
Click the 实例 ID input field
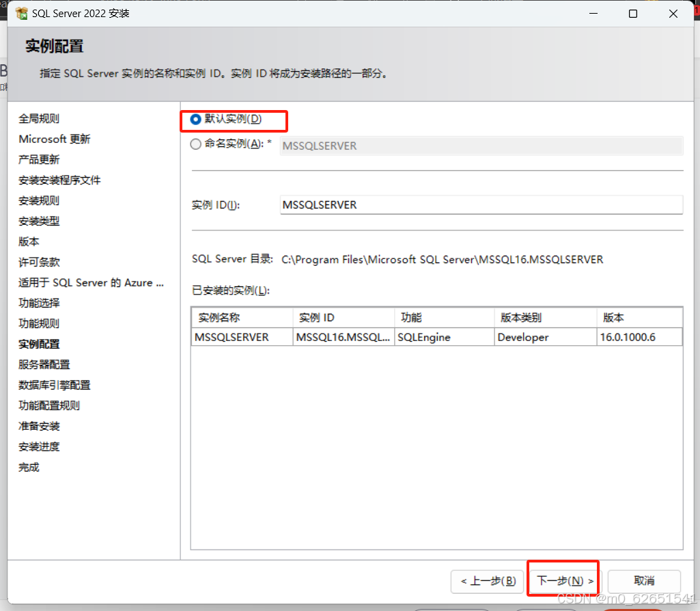481,204
